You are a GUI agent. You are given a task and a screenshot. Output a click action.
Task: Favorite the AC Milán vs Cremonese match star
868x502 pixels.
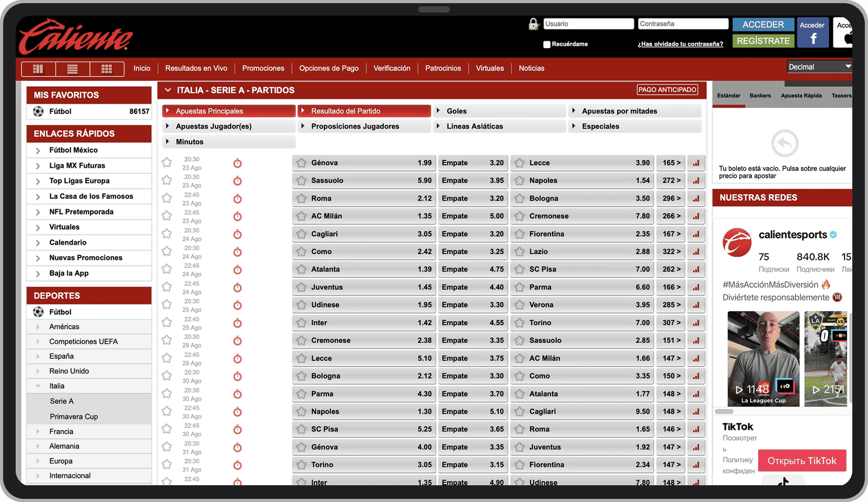tap(167, 215)
